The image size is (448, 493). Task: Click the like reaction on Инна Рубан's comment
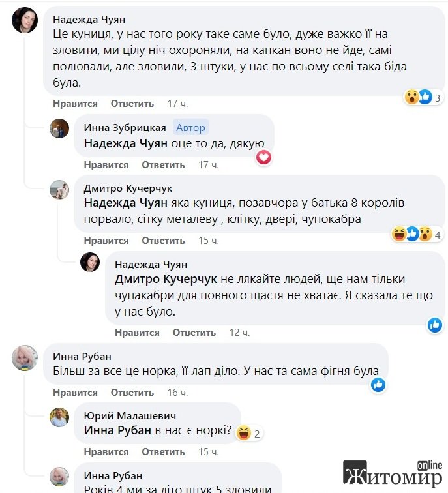pyautogui.click(x=378, y=385)
